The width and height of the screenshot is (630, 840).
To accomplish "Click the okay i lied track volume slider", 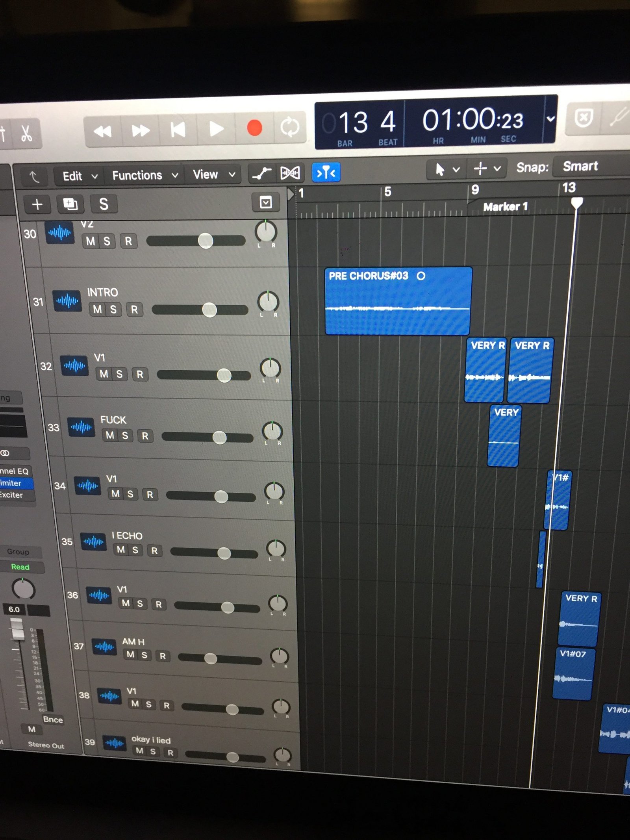I will 225,757.
